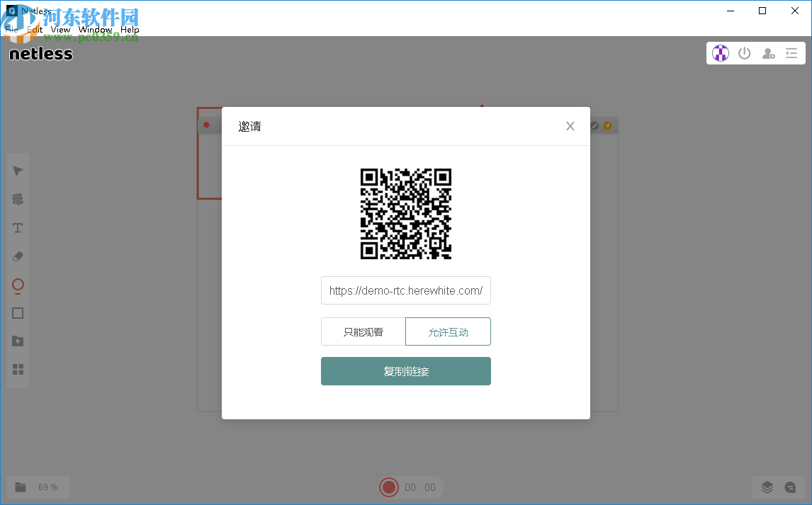Open the grid apps tool
The width and height of the screenshot is (812, 505).
(x=18, y=370)
